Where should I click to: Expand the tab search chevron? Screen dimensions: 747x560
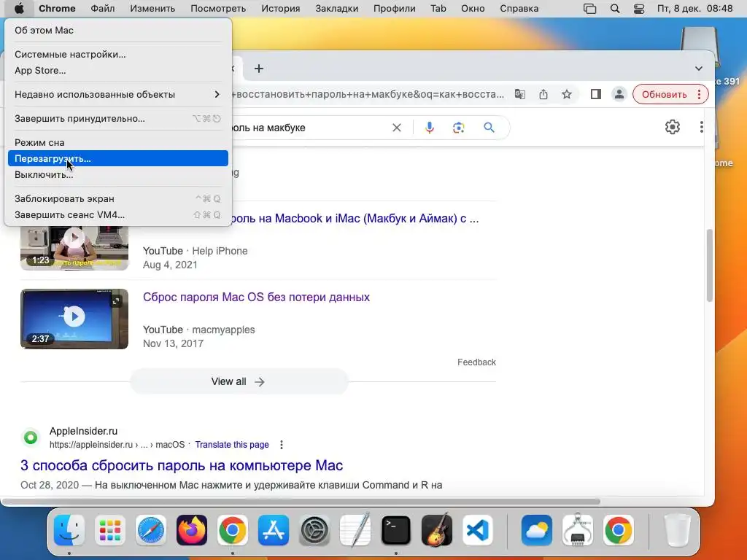click(698, 69)
